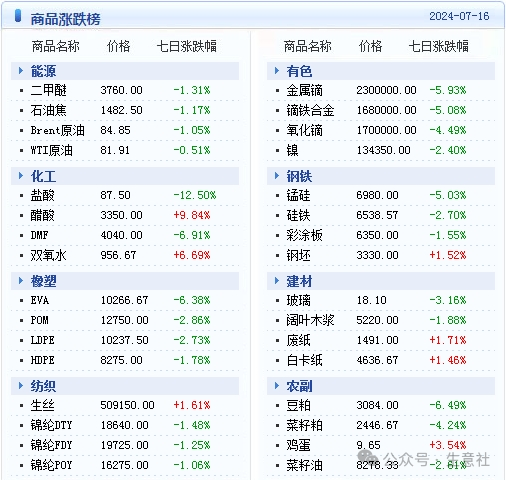Open commodity 金属镝
The image size is (506, 480).
304,90
